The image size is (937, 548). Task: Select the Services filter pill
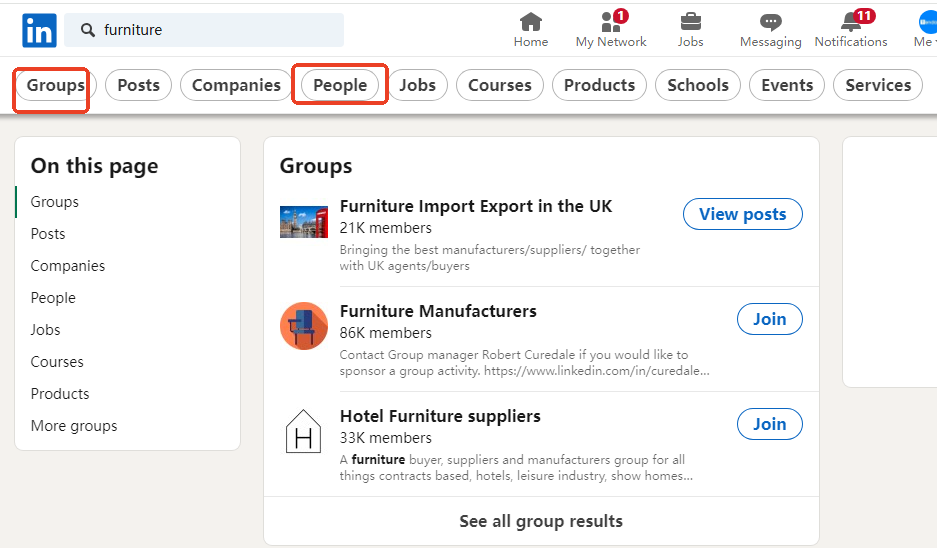[878, 85]
